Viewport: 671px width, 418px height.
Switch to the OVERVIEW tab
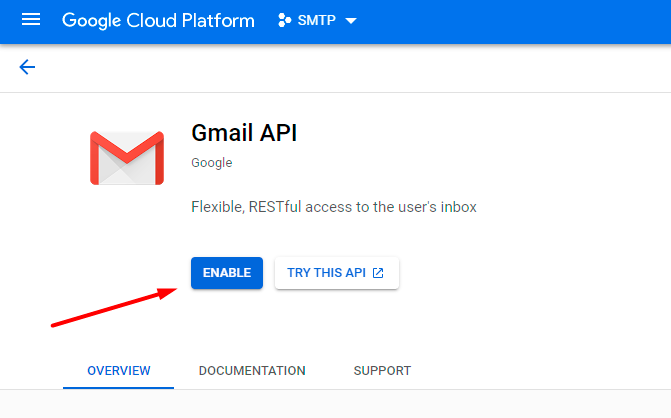pos(119,371)
